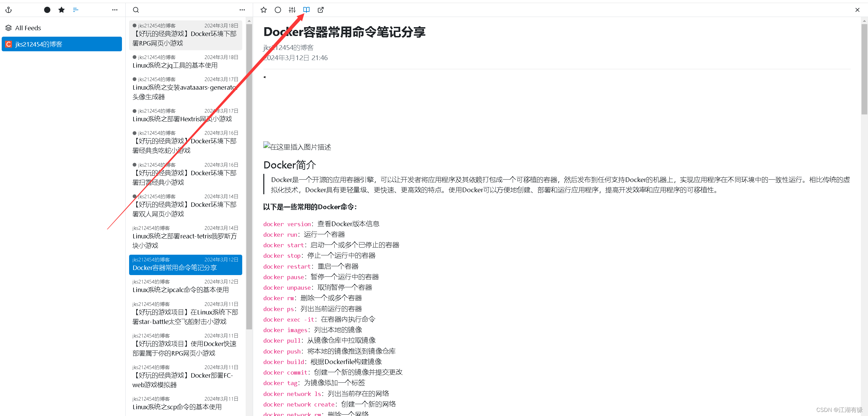This screenshot has height=416, width=868.
Task: Open the font and view settings icon
Action: pos(291,10)
